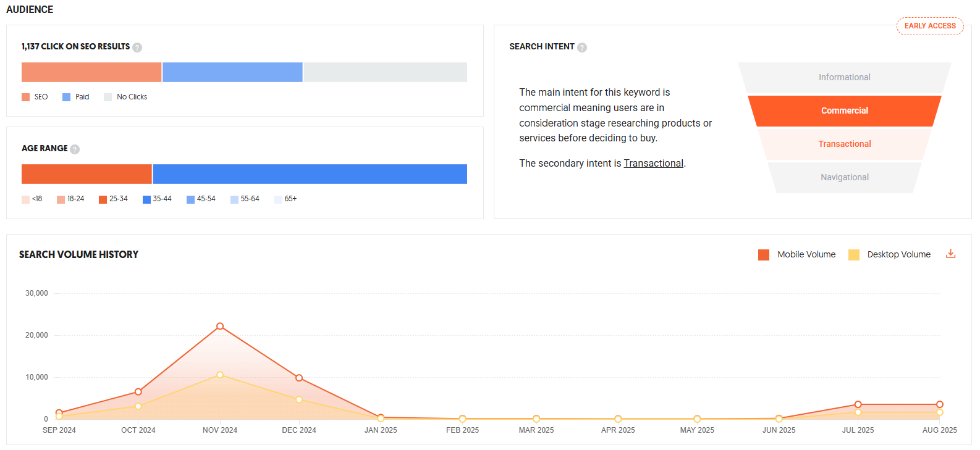
Task: Click the 25-34 age legend item
Action: tap(113, 199)
